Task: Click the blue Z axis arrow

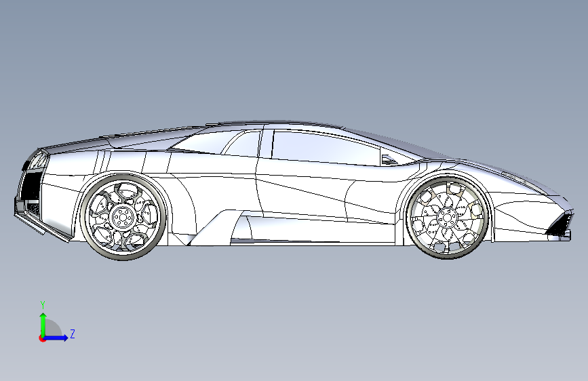Action: [x=56, y=338]
